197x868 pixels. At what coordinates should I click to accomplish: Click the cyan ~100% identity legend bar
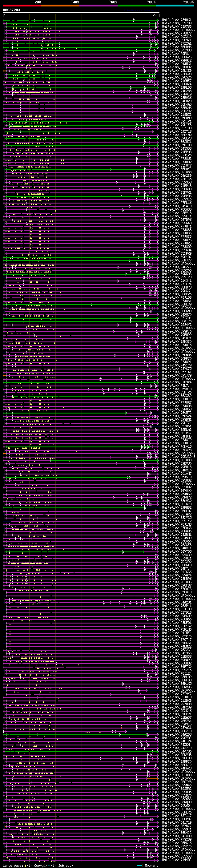pos(175,6)
